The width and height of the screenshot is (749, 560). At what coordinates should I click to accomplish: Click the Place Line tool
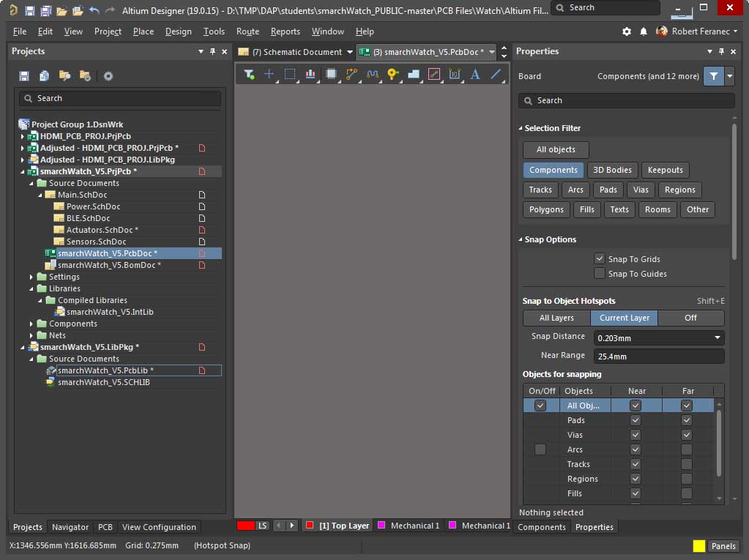tap(496, 74)
